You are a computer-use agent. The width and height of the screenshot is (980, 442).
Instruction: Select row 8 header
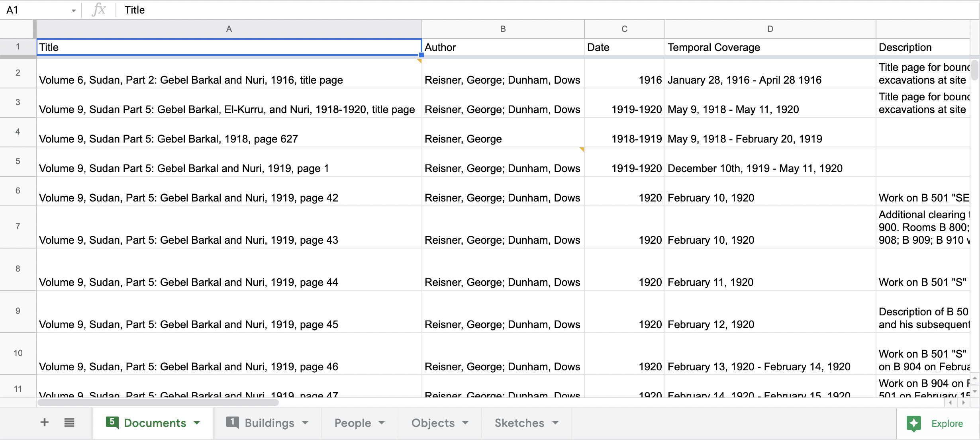18,269
